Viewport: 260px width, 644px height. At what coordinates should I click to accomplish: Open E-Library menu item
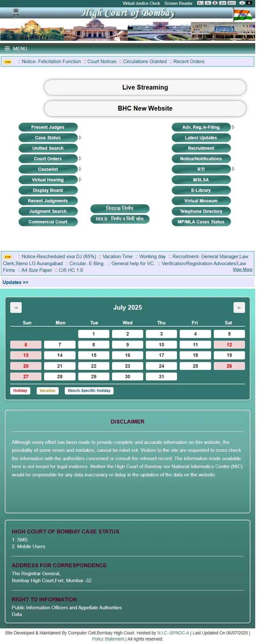point(201,190)
